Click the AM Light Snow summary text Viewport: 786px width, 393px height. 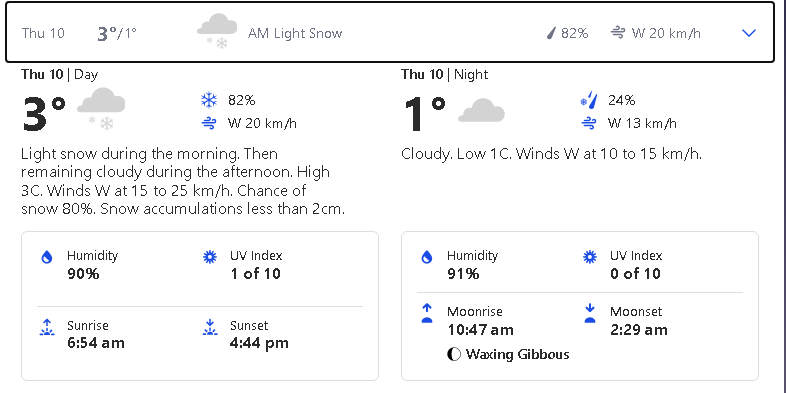(x=295, y=34)
